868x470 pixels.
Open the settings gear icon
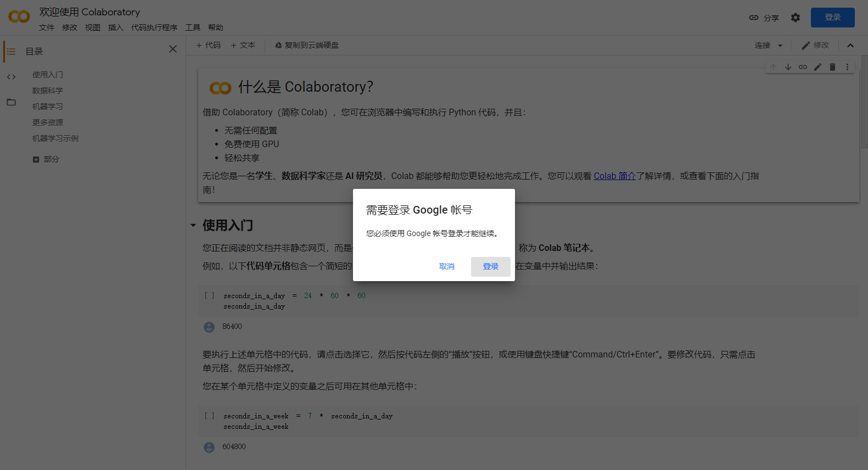796,18
